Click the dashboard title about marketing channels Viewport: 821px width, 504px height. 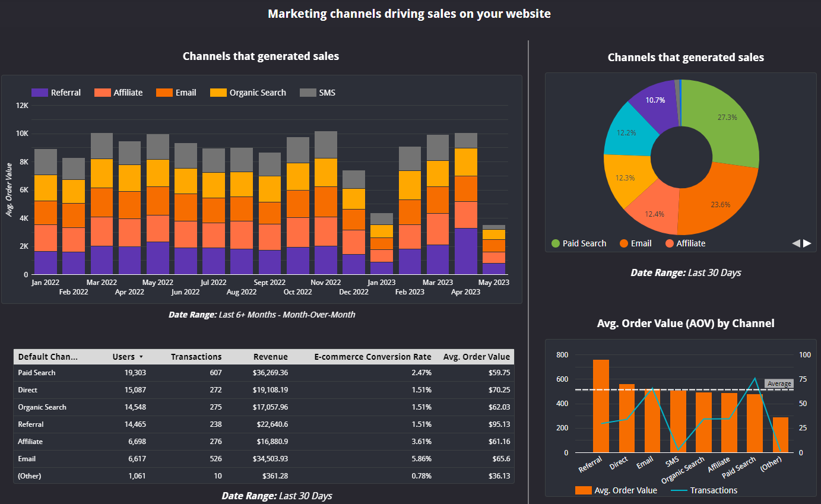click(x=409, y=14)
